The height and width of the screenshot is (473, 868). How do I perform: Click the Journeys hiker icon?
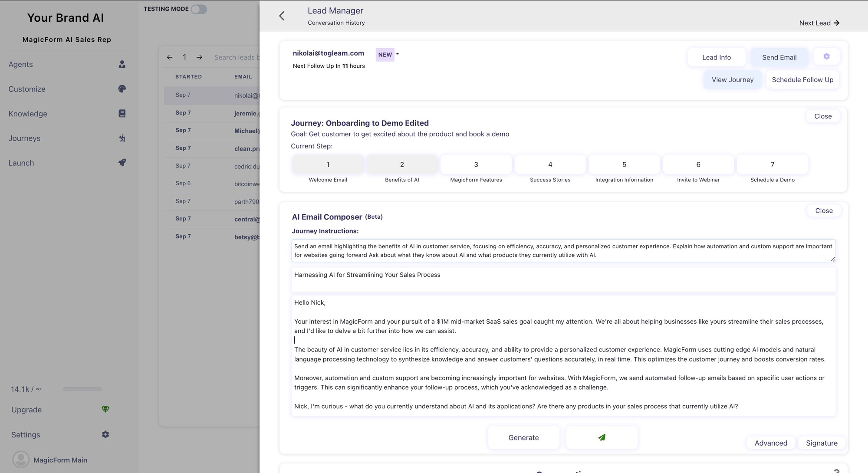pos(122,138)
